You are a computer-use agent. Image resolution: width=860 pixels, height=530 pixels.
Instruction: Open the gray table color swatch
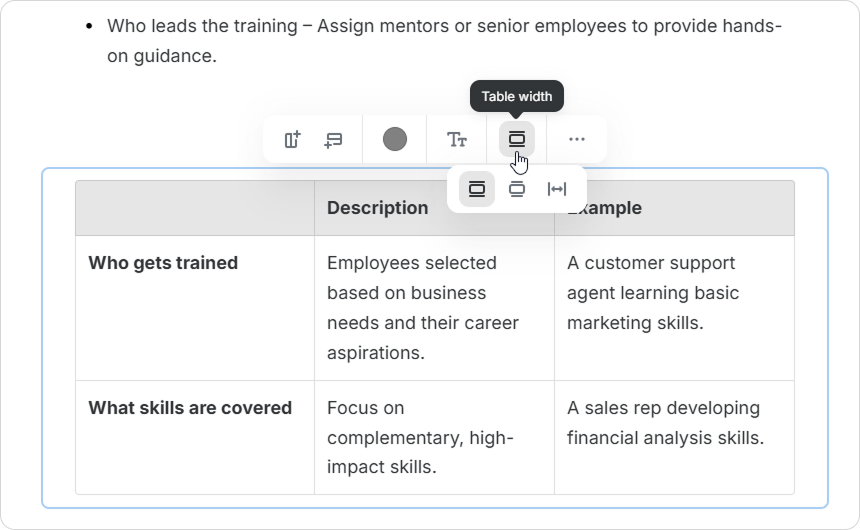pos(395,140)
